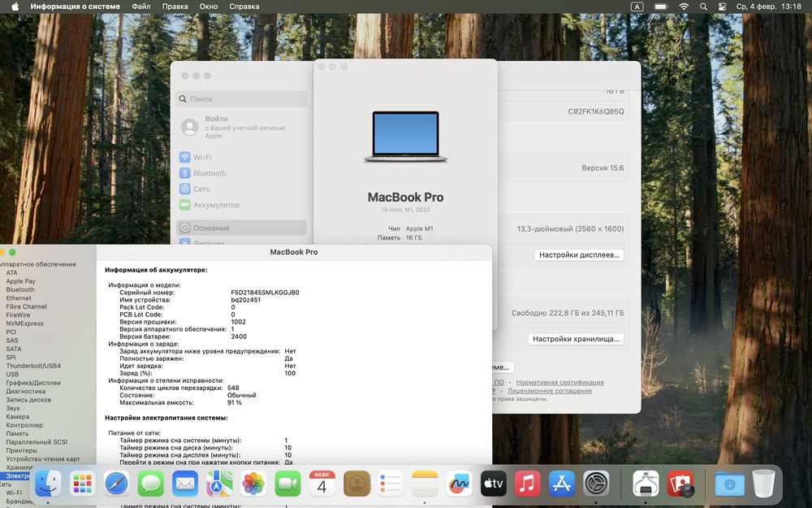Click the battery status icon in menu bar
The width and height of the screenshot is (812, 508).
661,7
